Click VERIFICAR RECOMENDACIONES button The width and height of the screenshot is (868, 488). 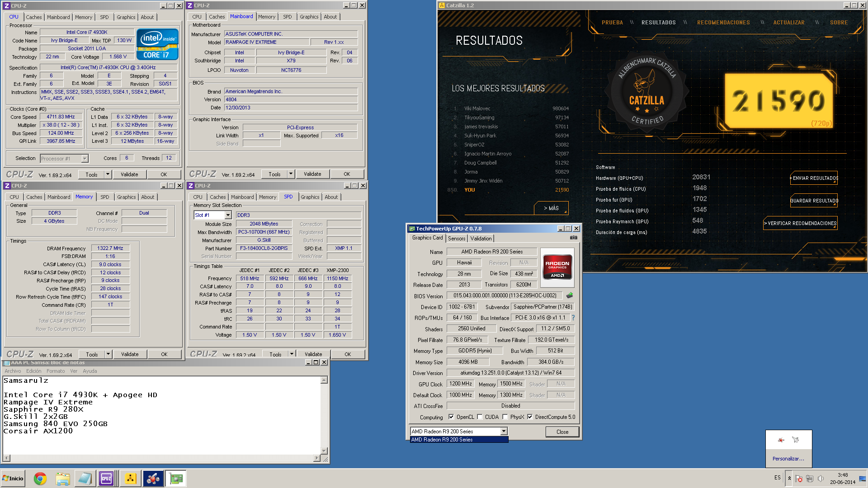coord(800,223)
